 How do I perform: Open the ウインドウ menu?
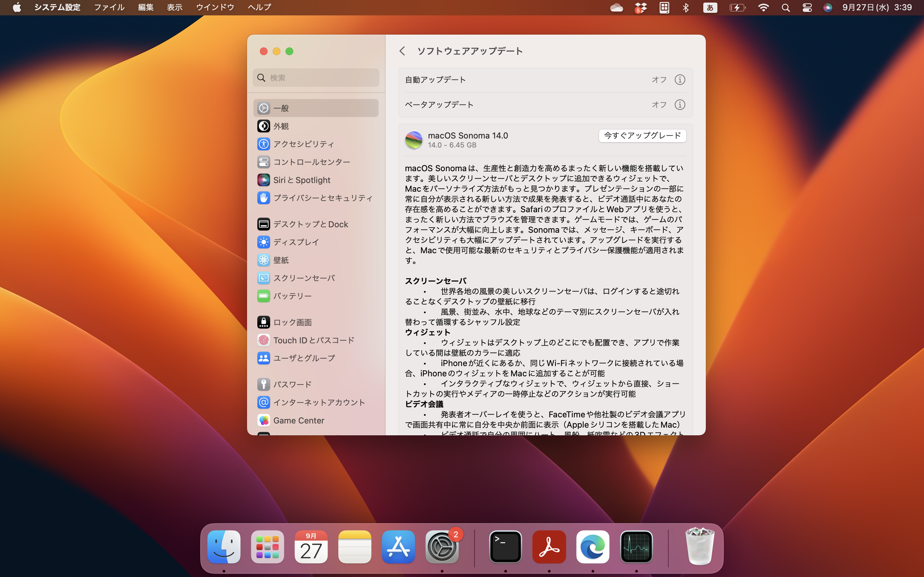[215, 7]
